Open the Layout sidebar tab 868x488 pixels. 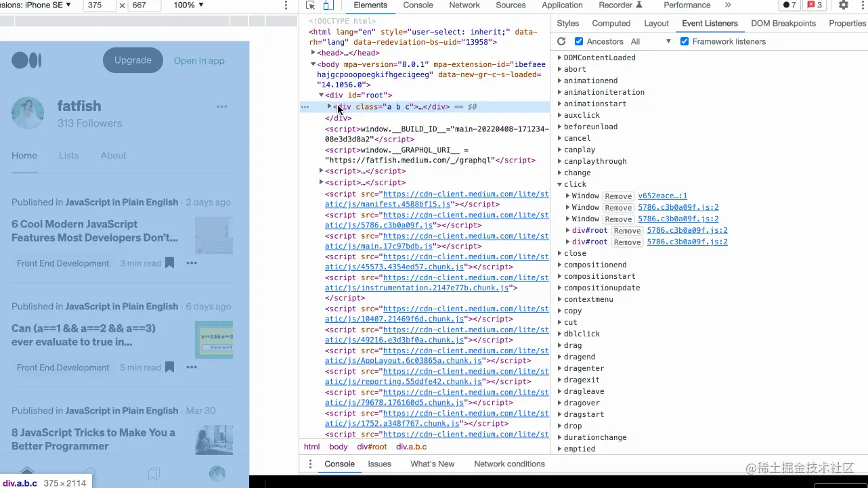pyautogui.click(x=656, y=23)
